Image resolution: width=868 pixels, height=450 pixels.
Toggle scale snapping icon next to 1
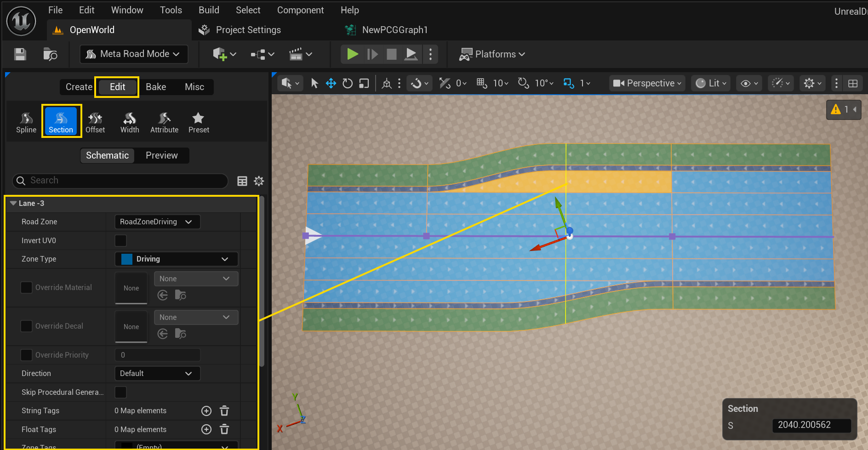coord(569,83)
